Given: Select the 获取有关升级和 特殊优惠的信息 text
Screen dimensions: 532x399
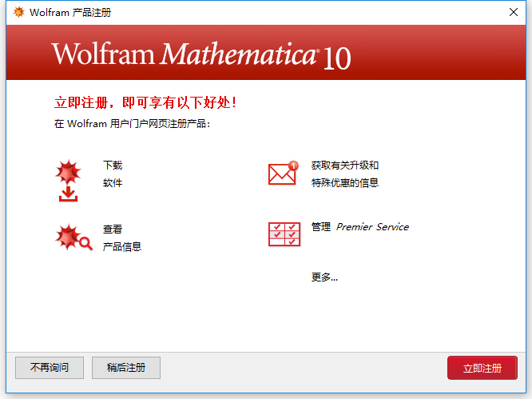Looking at the screenshot, I should pyautogui.click(x=345, y=174).
